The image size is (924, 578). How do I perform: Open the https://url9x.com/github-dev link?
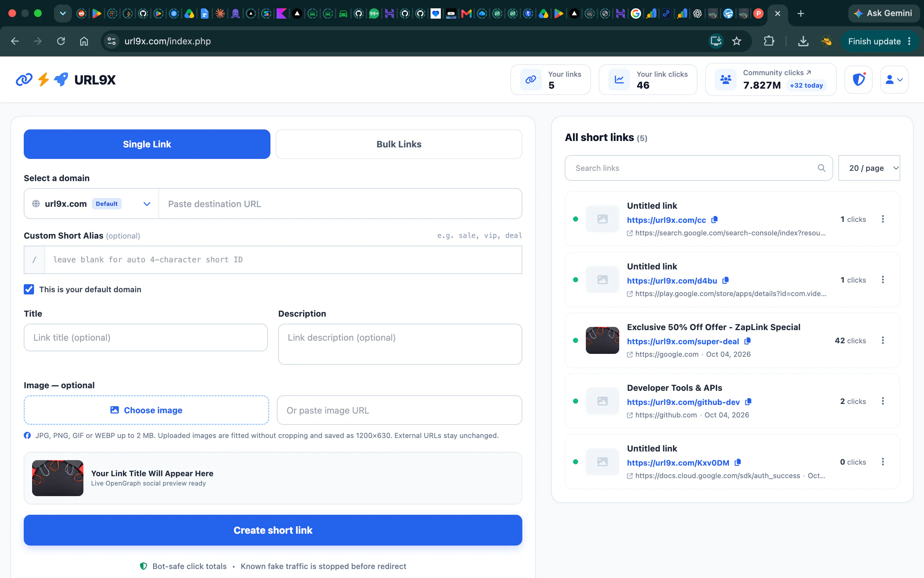tap(683, 402)
